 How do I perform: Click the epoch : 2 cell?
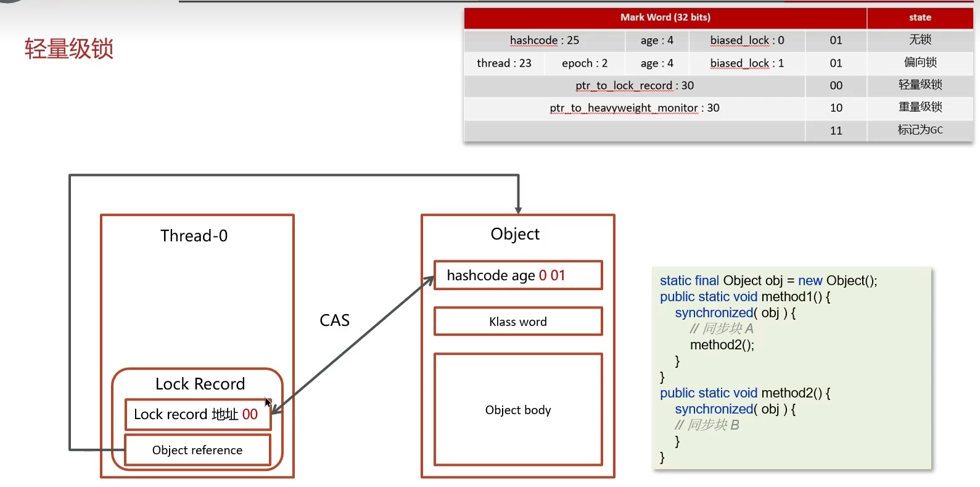(584, 63)
